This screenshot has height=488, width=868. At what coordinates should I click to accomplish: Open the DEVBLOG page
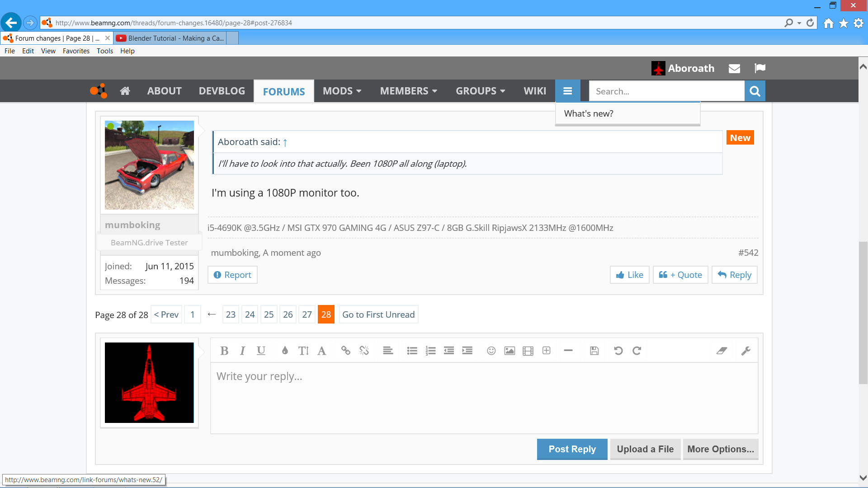click(222, 91)
